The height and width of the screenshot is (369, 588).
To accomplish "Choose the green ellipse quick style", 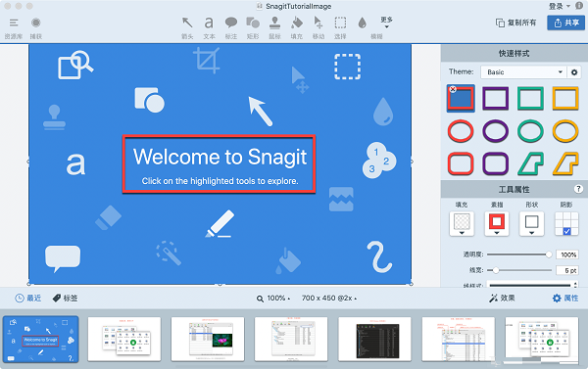I will pos(530,131).
